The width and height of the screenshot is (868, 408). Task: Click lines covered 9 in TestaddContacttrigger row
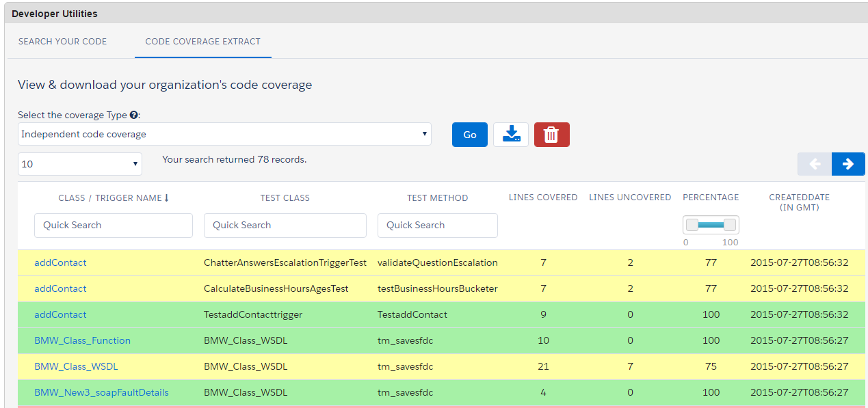(x=543, y=314)
